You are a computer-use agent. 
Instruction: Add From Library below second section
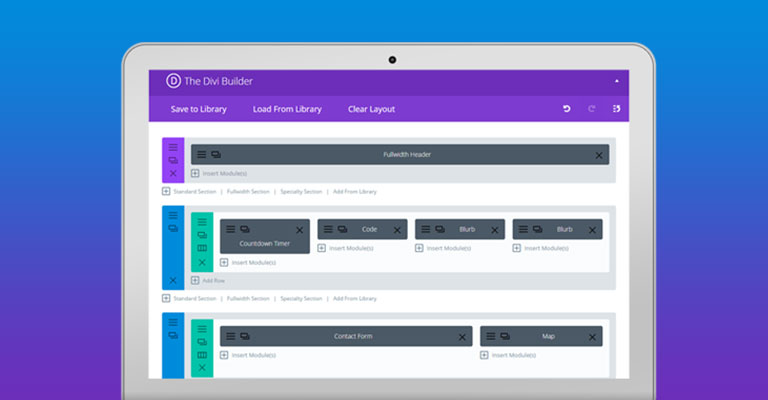pos(355,298)
